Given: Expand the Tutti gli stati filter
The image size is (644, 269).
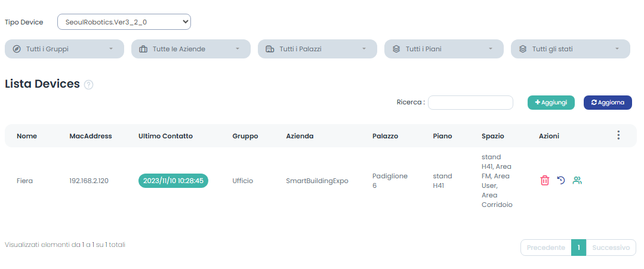Looking at the screenshot, I should click(x=570, y=49).
